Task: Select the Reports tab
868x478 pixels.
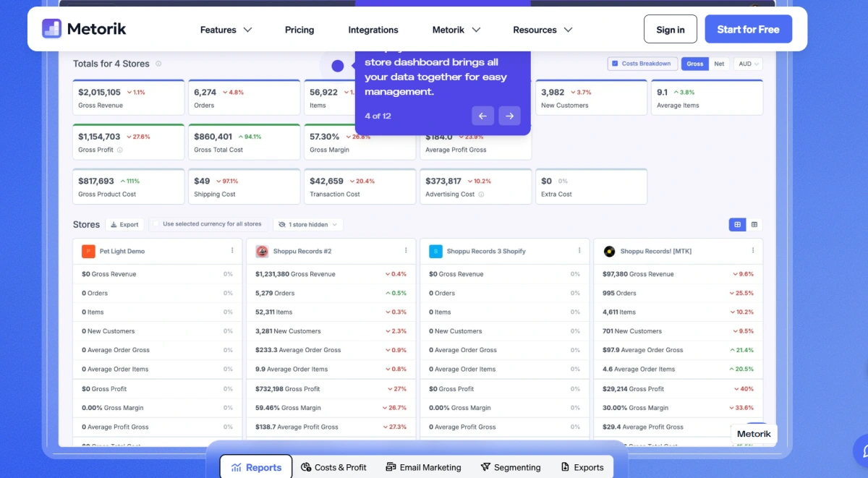Action: pyautogui.click(x=256, y=467)
